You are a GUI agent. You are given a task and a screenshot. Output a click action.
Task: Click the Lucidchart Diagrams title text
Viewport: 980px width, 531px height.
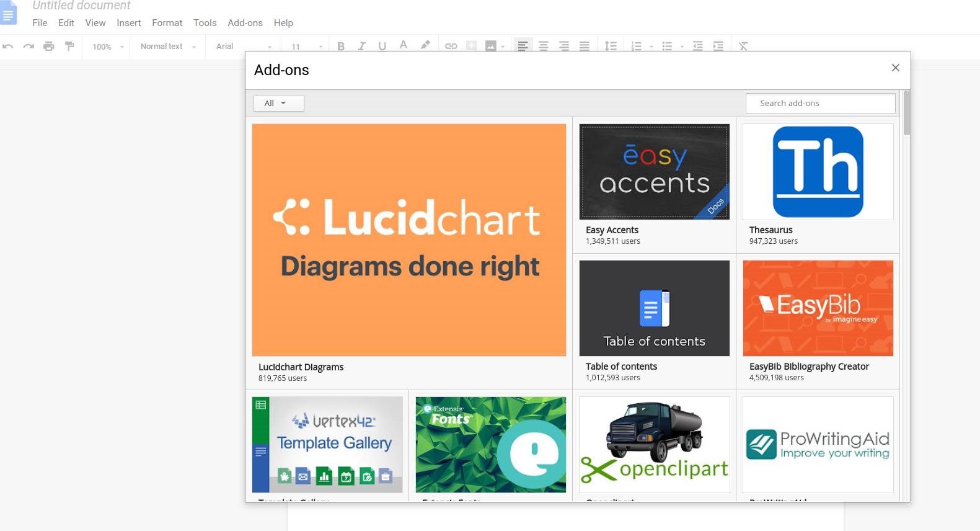click(x=301, y=367)
